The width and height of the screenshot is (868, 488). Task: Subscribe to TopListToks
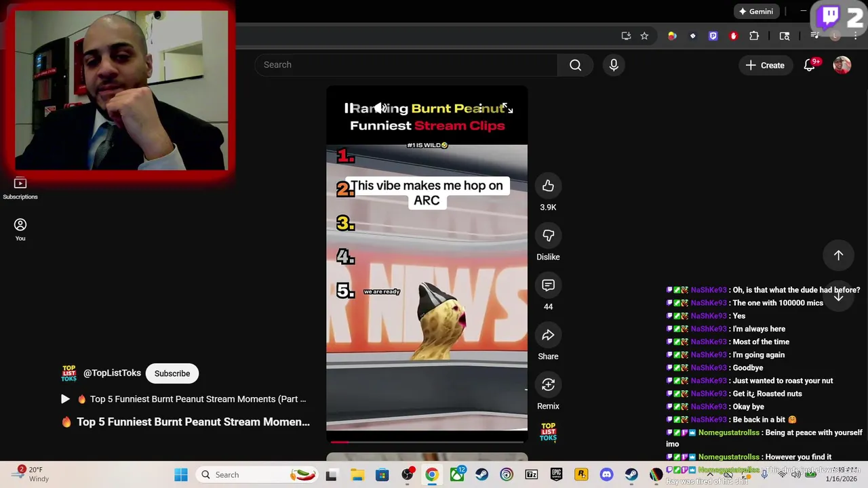click(x=172, y=373)
